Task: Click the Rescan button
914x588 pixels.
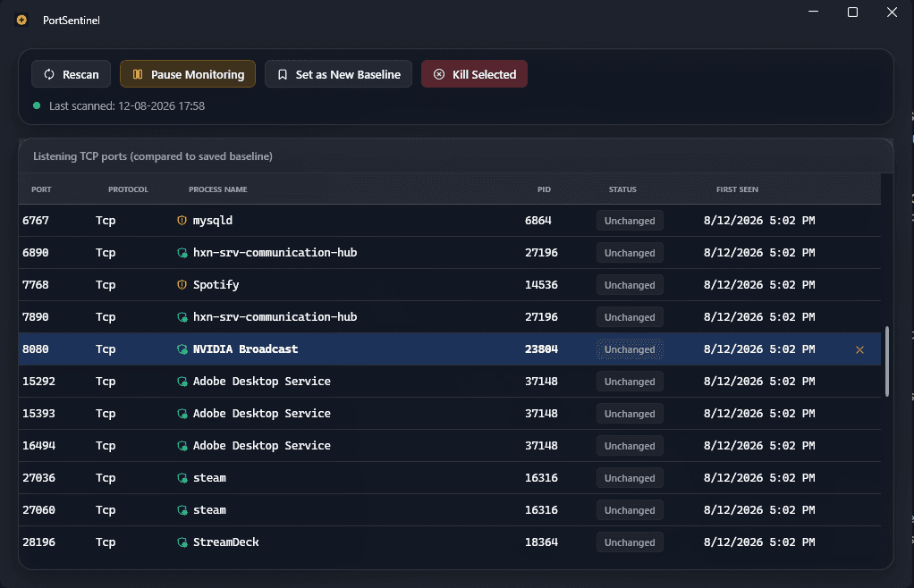Action: pos(72,74)
